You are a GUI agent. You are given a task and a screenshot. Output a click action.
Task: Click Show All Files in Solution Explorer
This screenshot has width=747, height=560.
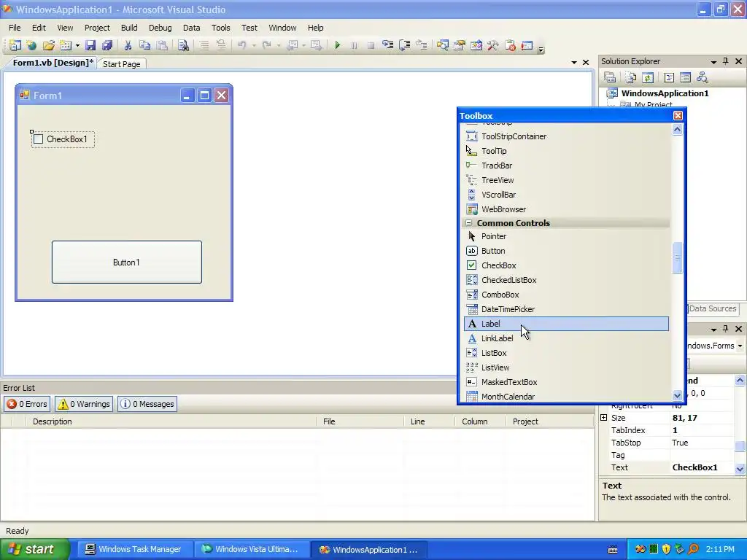click(631, 77)
